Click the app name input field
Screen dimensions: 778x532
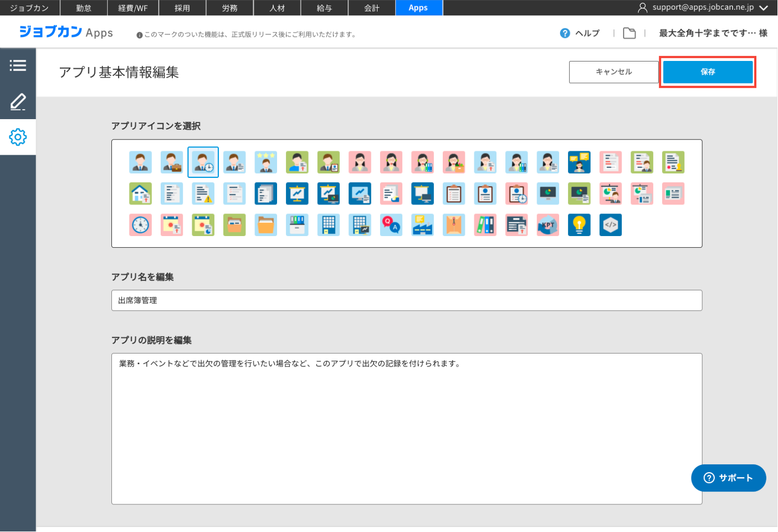tap(406, 300)
